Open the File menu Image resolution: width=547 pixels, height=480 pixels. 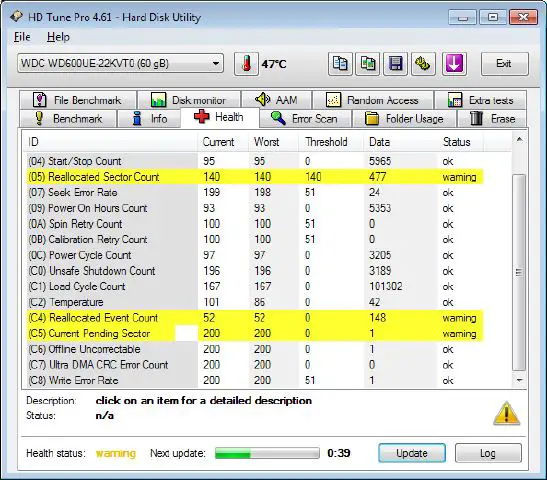point(22,37)
